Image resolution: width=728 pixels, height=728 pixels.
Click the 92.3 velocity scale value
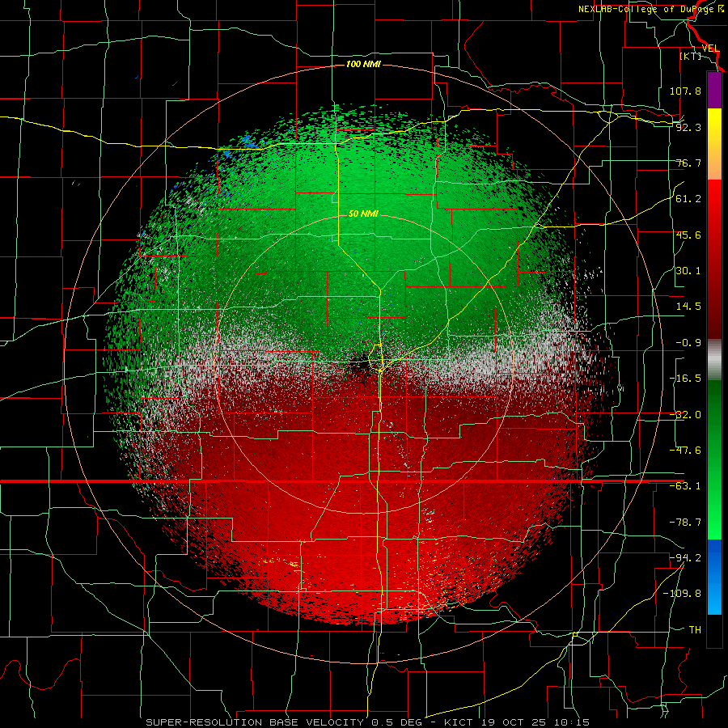688,127
